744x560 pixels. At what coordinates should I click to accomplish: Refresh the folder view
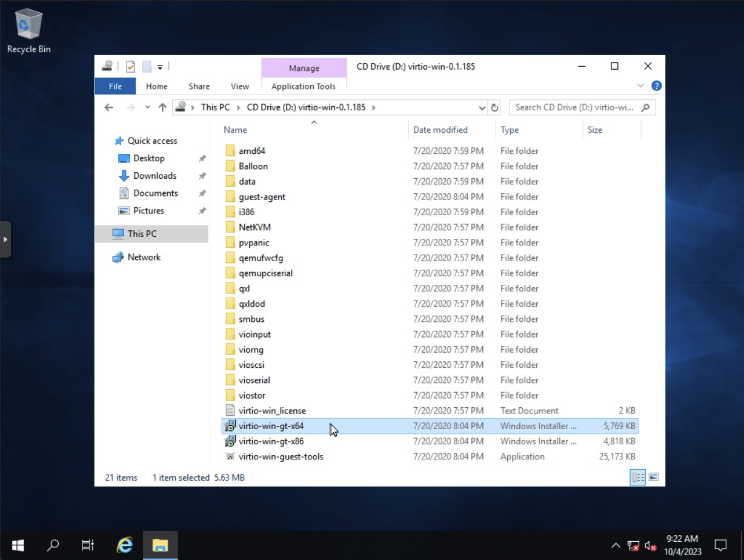[495, 107]
